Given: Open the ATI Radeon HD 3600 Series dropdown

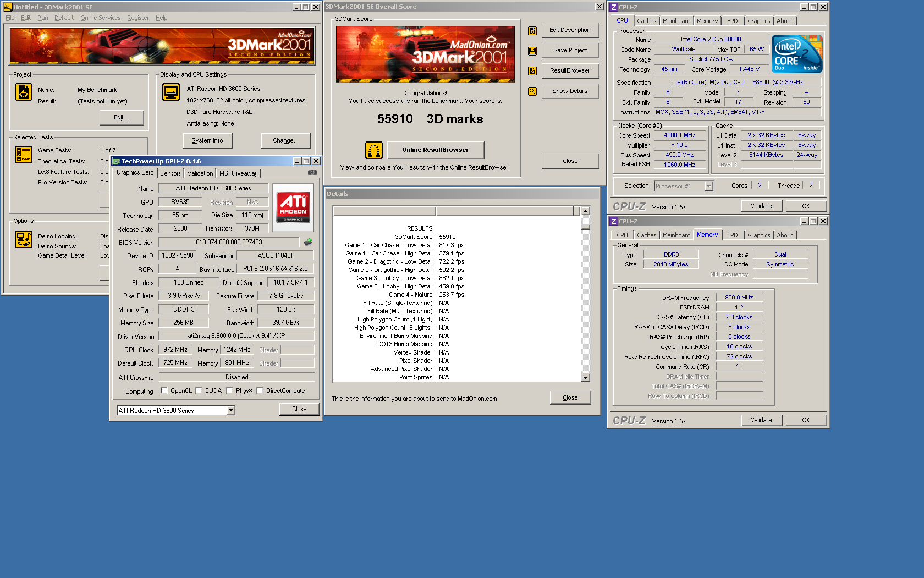Looking at the screenshot, I should [231, 411].
